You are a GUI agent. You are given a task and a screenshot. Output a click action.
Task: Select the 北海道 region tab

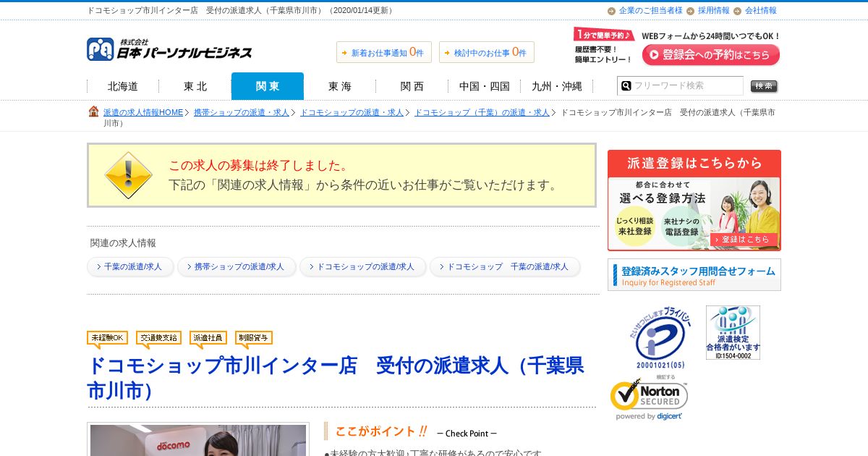coord(123,86)
